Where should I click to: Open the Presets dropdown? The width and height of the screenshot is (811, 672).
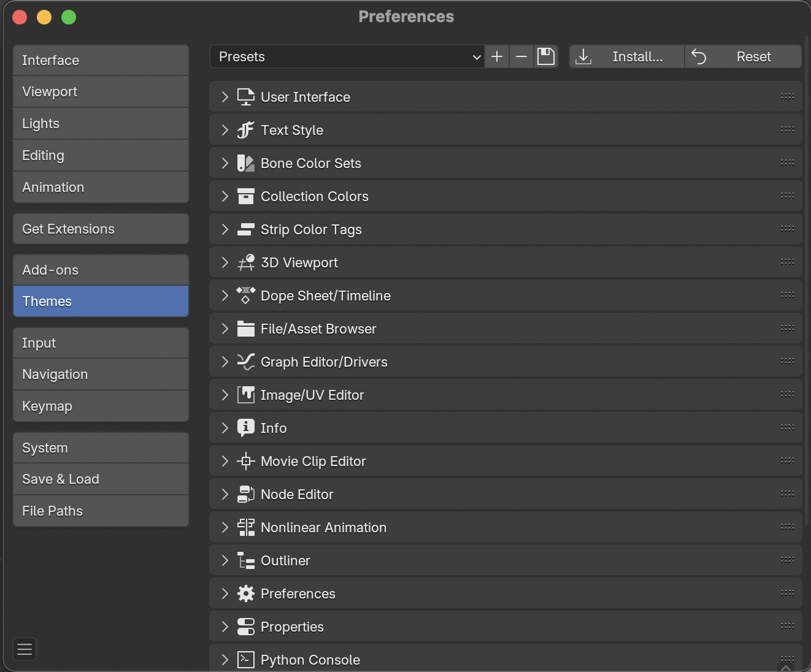(347, 56)
